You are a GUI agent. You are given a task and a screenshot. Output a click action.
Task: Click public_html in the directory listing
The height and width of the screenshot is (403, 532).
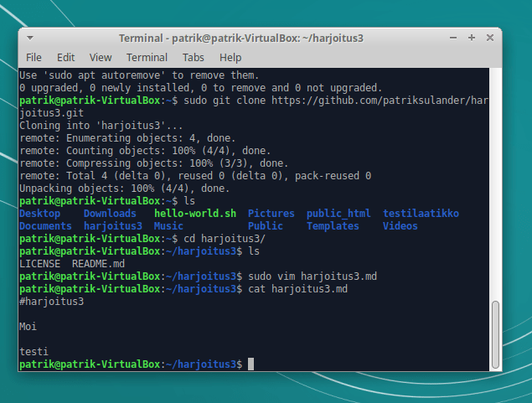(x=338, y=214)
